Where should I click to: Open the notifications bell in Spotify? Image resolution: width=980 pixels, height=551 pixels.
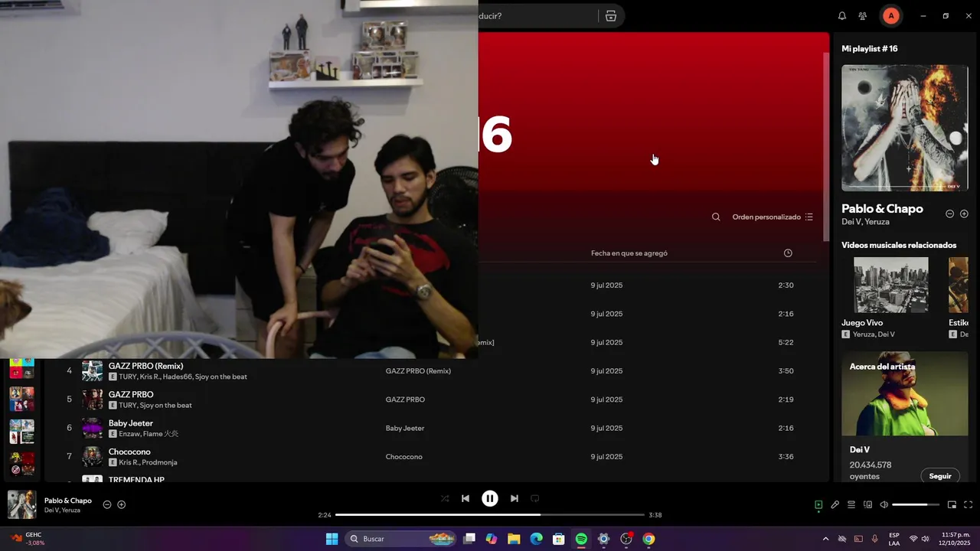click(842, 15)
